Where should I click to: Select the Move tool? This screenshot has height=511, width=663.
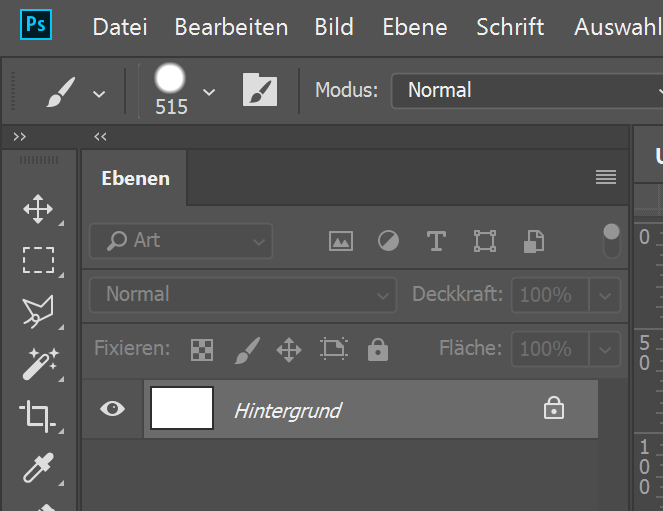[x=38, y=209]
